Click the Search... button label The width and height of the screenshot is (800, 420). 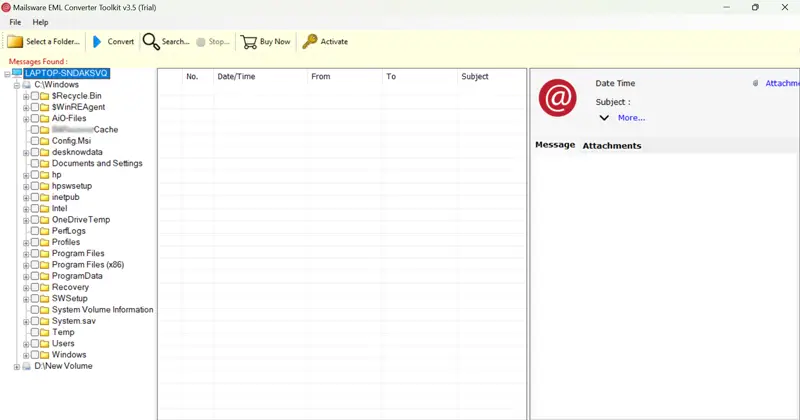click(x=176, y=42)
